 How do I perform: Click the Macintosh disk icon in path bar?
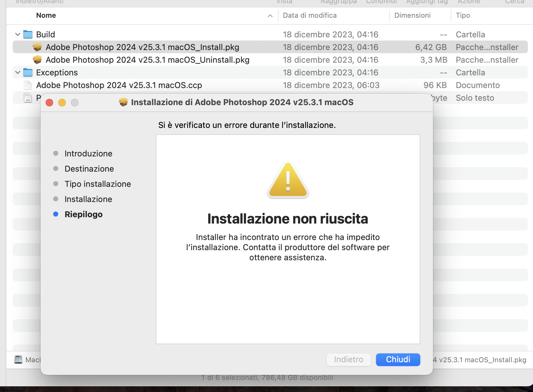point(18,360)
